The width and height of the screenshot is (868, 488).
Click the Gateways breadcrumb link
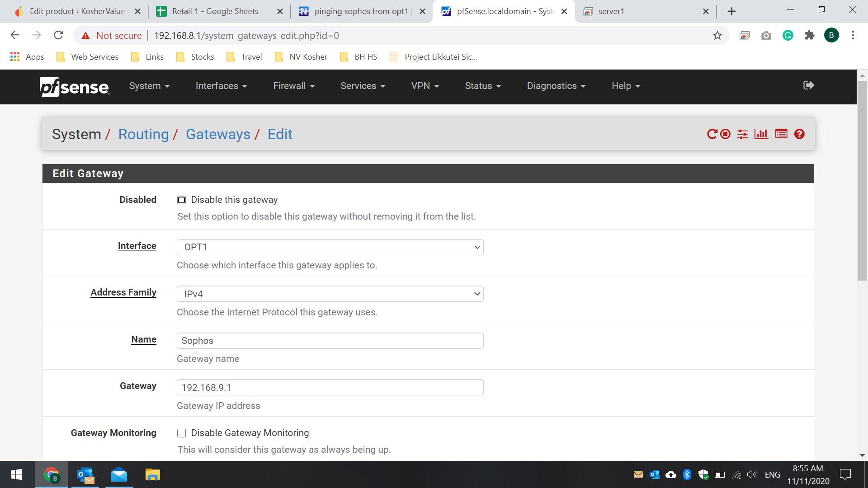(x=218, y=134)
